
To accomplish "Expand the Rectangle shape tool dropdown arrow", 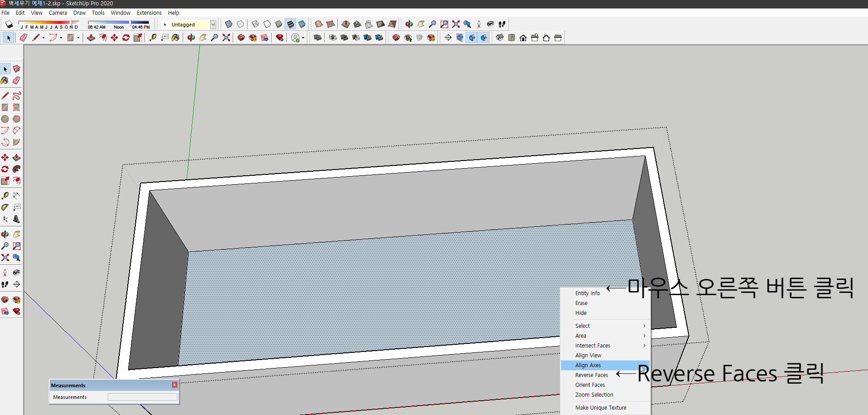I will [x=78, y=38].
